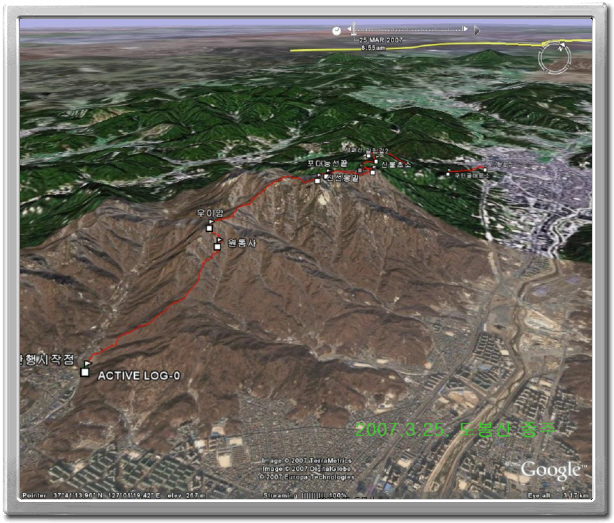Screen dimensions: 614x523
Task: Click the 신선봉길 placemark label
Action: (343, 179)
